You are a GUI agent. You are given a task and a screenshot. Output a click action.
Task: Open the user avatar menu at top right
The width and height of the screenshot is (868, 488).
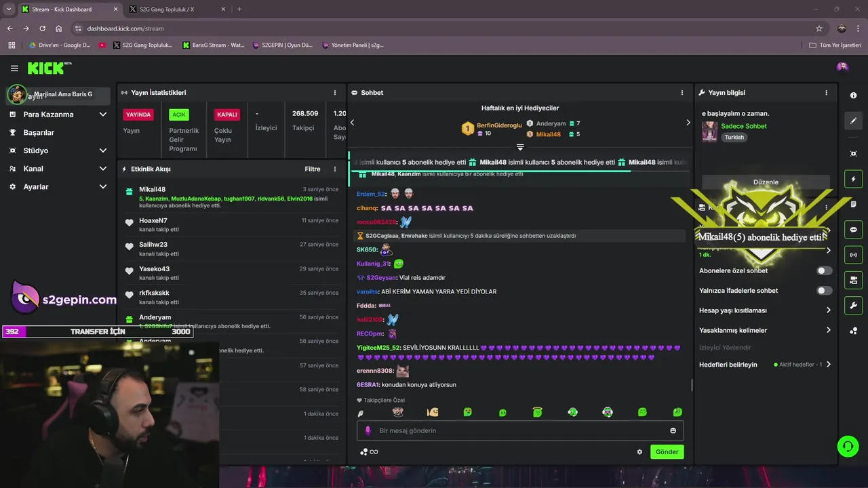pyautogui.click(x=842, y=66)
